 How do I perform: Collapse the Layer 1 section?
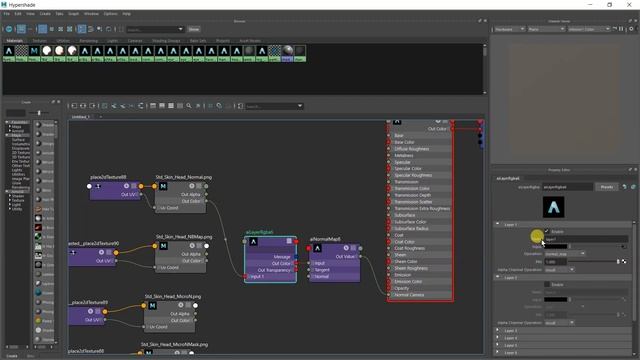point(498,224)
